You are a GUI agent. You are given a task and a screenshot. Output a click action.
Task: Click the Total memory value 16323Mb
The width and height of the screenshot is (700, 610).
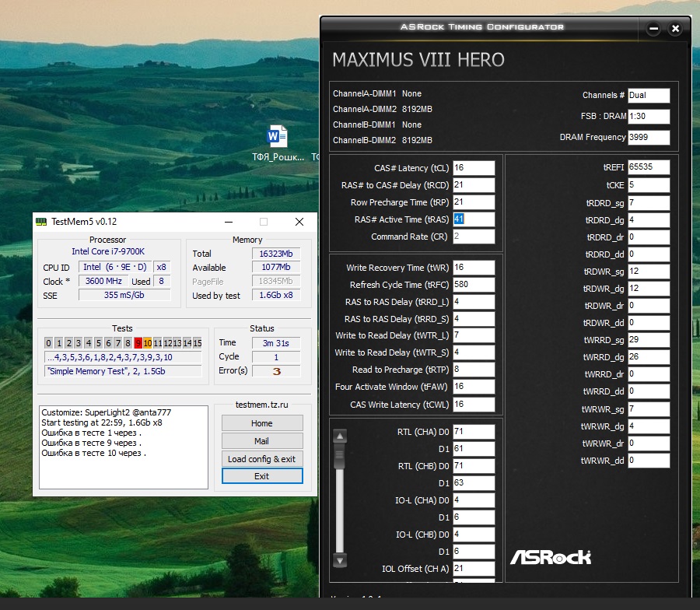click(276, 254)
